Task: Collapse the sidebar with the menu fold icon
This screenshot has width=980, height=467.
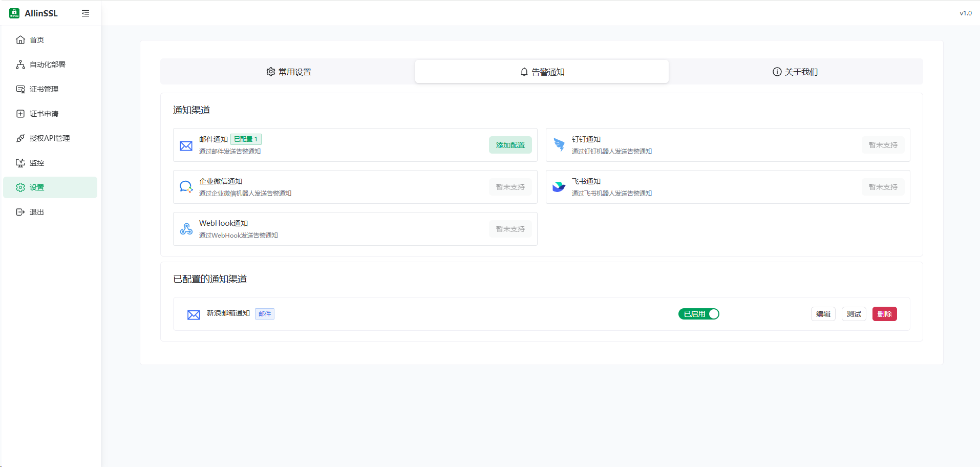Action: tap(86, 13)
